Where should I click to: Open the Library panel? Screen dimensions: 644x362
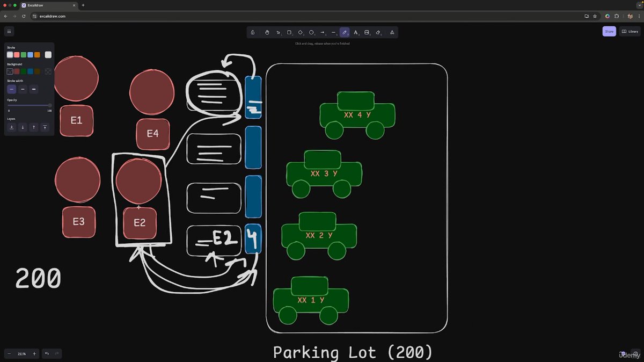coord(630,31)
